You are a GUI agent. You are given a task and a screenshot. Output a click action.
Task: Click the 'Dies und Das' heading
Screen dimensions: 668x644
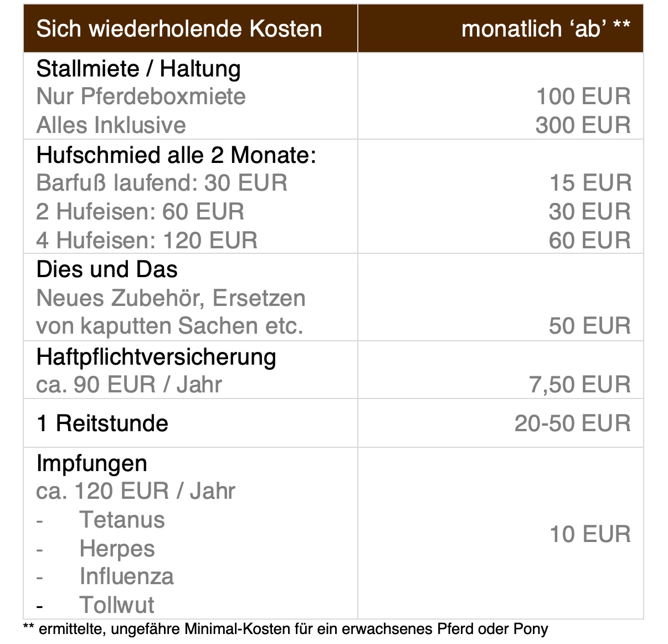tap(107, 269)
